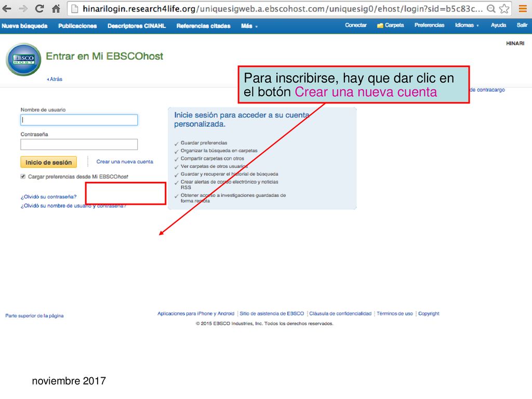Open Sitio de asistencia de EBSCO
The width and height of the screenshot is (532, 399).
point(272,313)
